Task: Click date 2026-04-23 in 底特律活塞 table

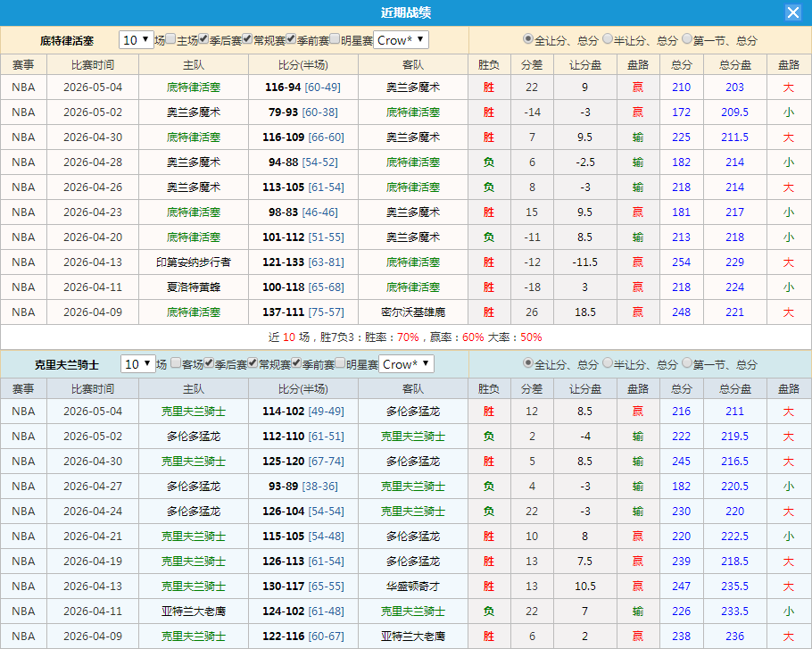Action: (x=93, y=212)
